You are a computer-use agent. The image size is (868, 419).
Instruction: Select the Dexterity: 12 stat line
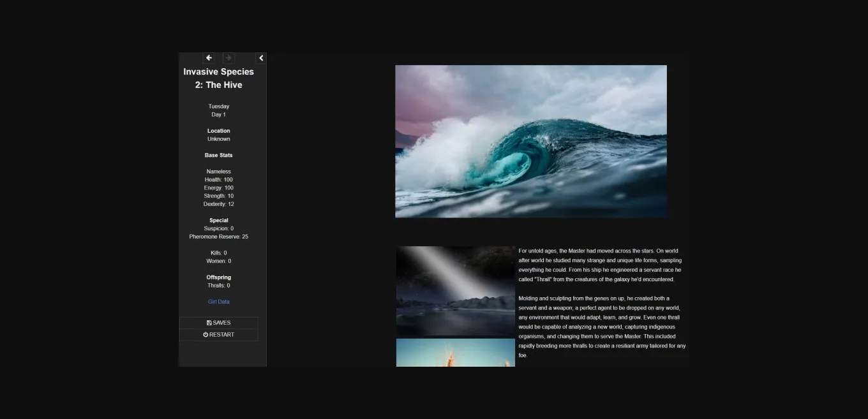[218, 205]
